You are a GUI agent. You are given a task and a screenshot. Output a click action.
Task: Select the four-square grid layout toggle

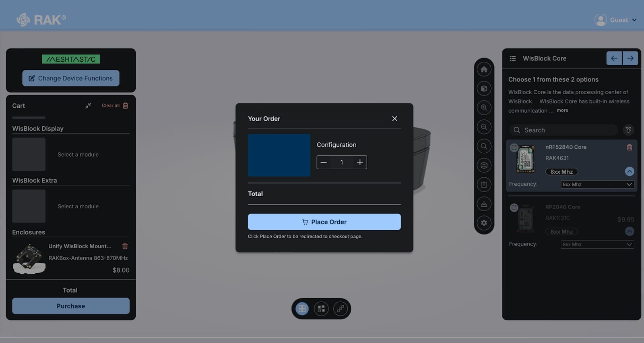(302, 309)
